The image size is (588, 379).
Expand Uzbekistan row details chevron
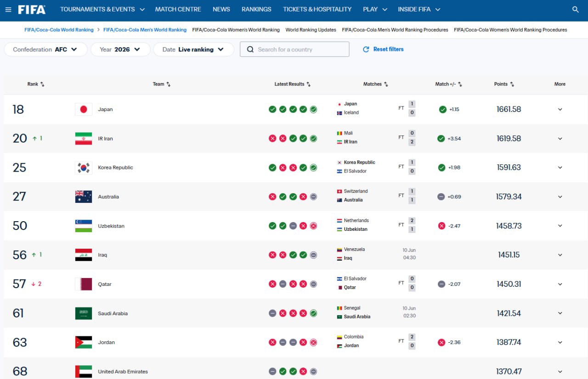tap(560, 226)
